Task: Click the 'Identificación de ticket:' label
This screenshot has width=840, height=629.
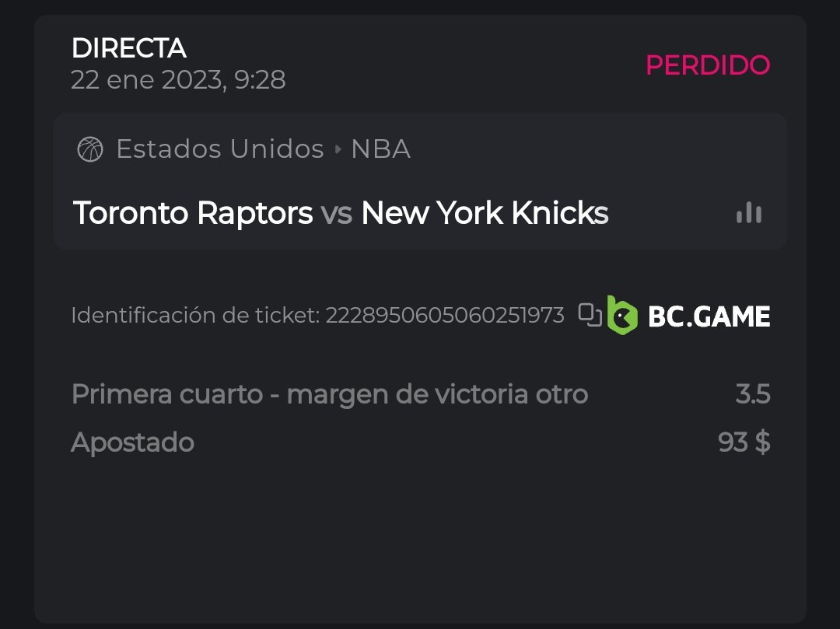Action: click(x=195, y=316)
